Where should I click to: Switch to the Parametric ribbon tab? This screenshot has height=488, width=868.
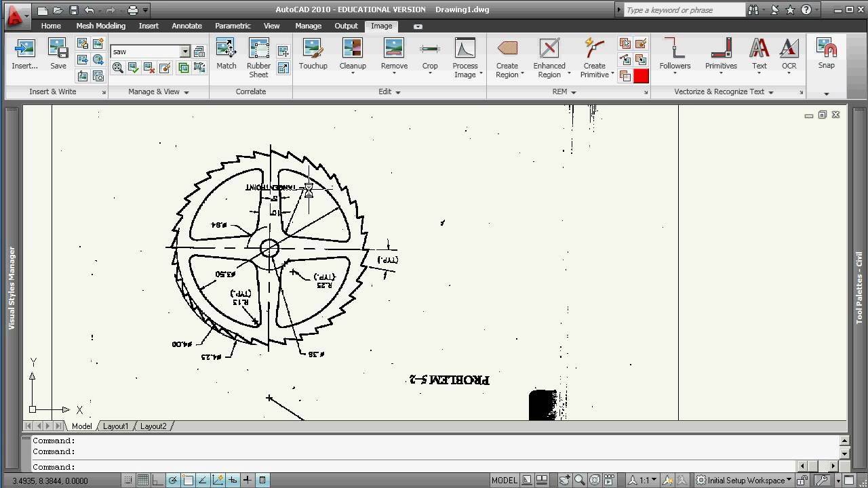coord(233,26)
